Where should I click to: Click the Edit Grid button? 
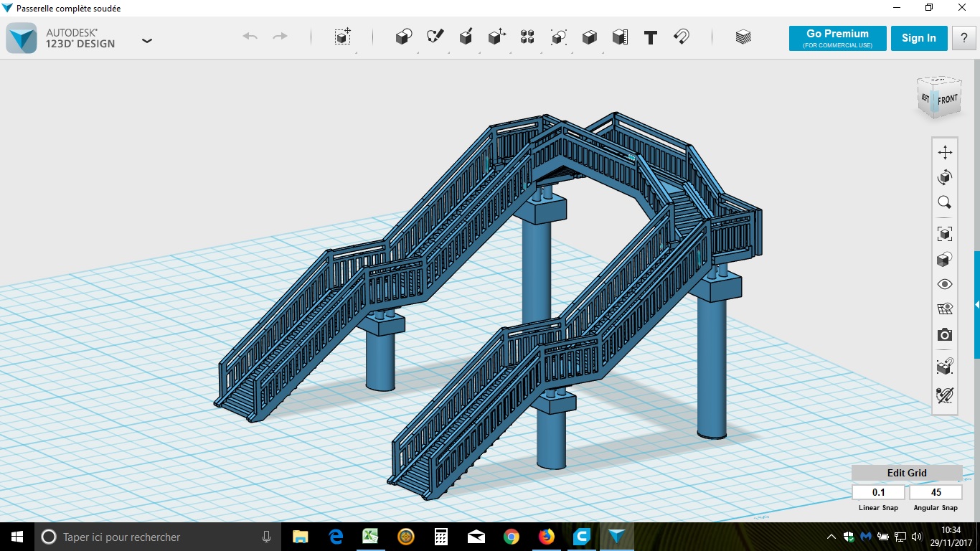(907, 473)
